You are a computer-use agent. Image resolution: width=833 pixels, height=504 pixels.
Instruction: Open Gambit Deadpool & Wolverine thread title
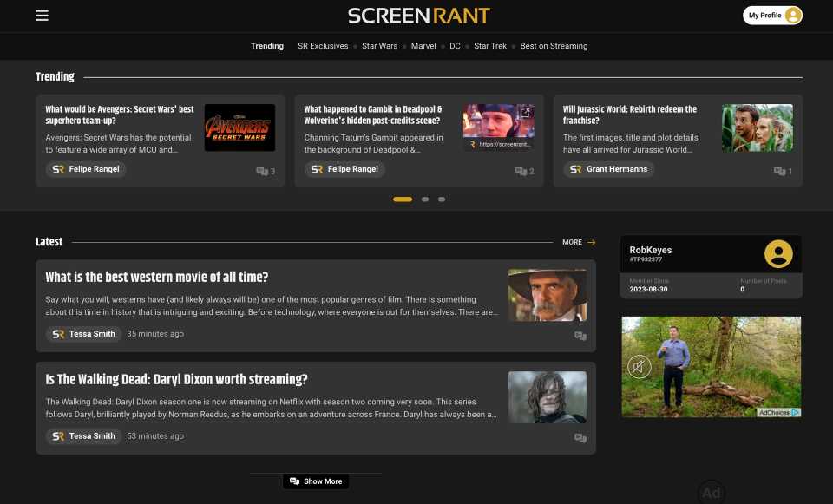[373, 115]
